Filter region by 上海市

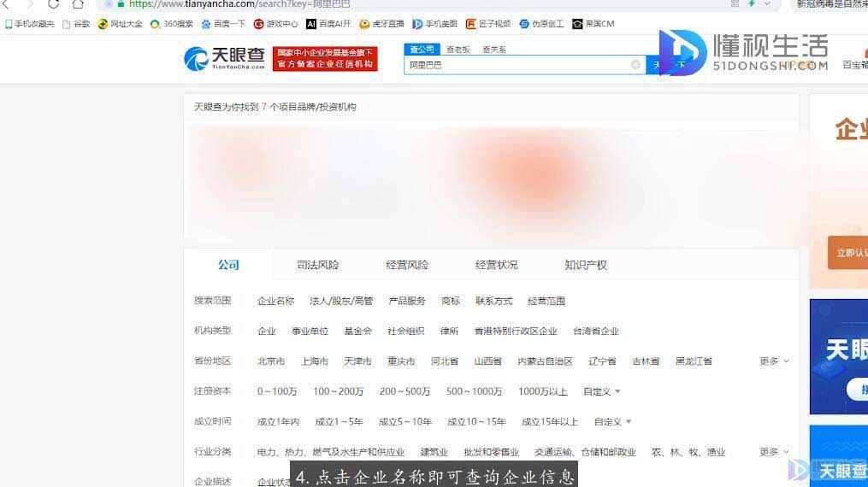tap(315, 361)
